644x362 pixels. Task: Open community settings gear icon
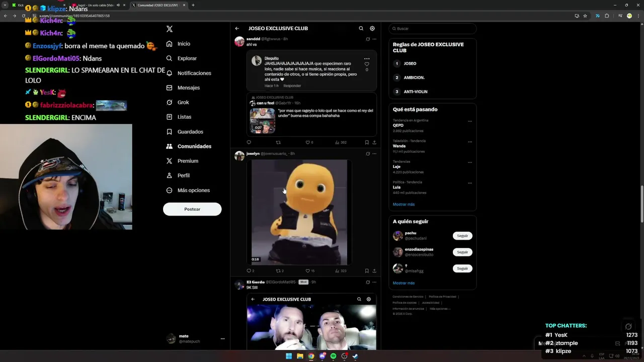[372, 29]
